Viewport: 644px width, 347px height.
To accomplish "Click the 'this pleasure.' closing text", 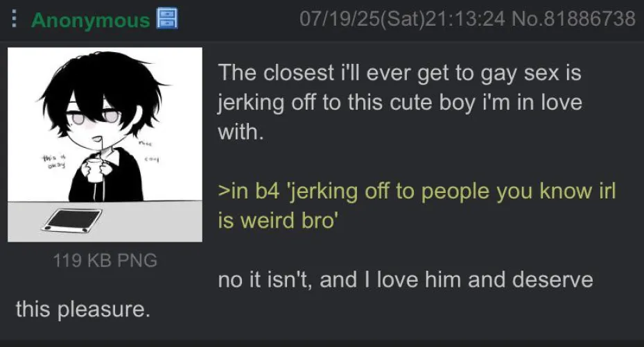I will coord(83,309).
